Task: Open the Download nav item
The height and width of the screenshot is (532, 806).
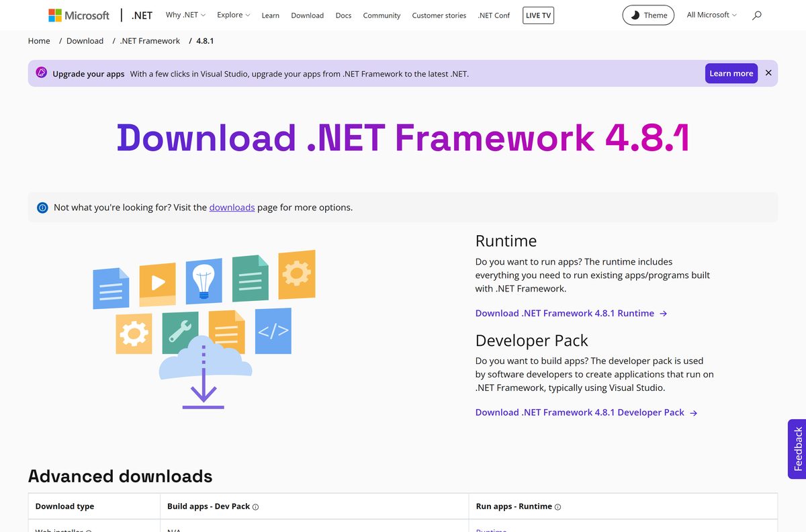Action: [x=308, y=15]
